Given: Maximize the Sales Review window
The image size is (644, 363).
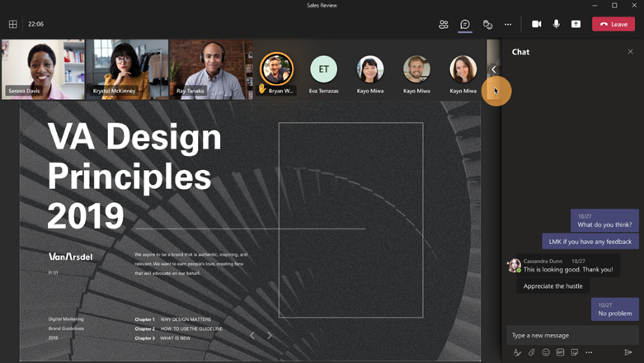Looking at the screenshot, I should click(x=614, y=5).
